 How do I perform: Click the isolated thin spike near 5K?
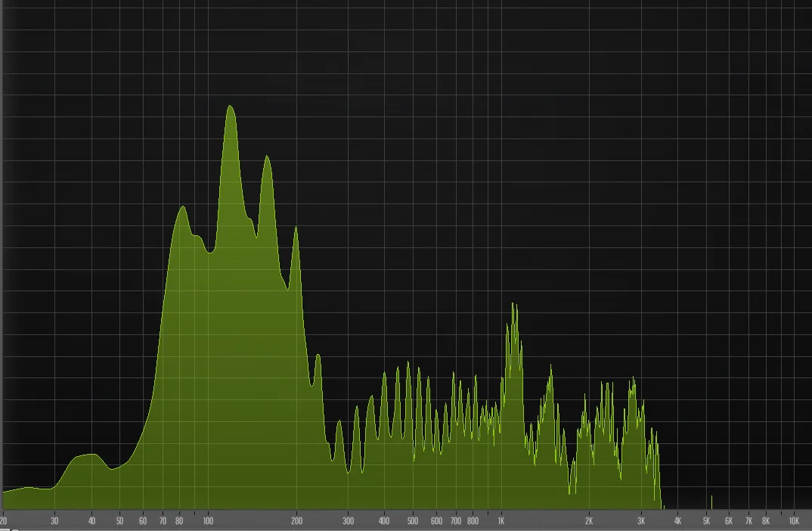point(711,498)
